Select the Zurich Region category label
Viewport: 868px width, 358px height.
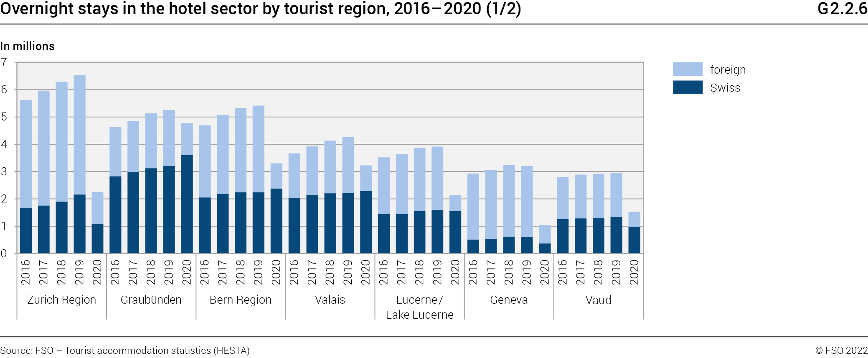point(61,300)
